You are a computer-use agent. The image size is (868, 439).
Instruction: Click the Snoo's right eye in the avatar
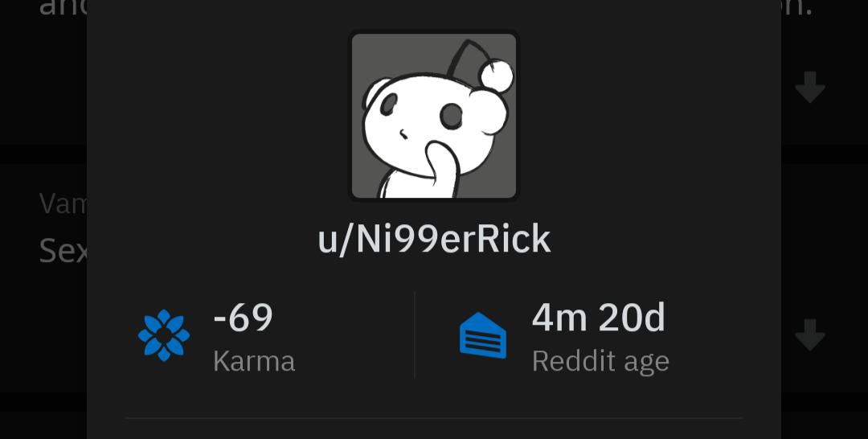pyautogui.click(x=452, y=117)
